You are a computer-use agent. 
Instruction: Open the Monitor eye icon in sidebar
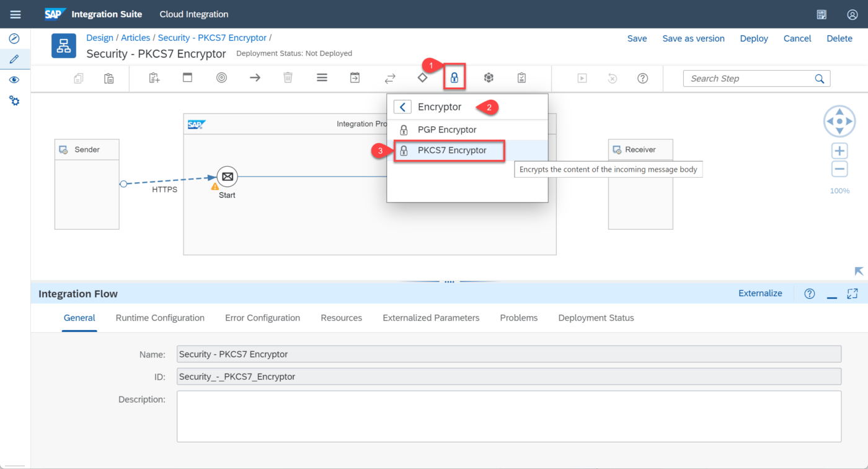[14, 80]
